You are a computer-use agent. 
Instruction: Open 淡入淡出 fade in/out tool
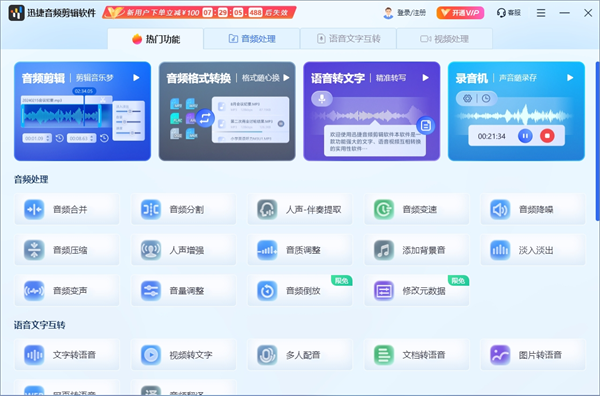coord(533,250)
